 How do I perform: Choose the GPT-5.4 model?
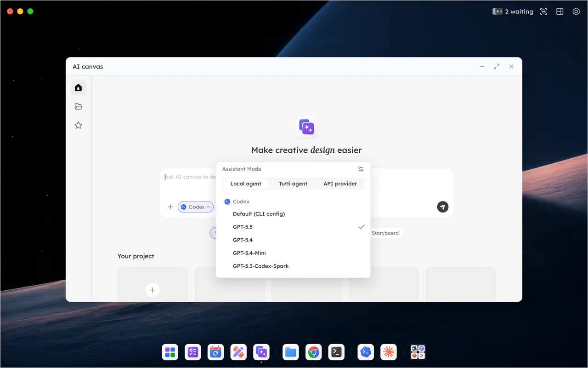[293, 240]
